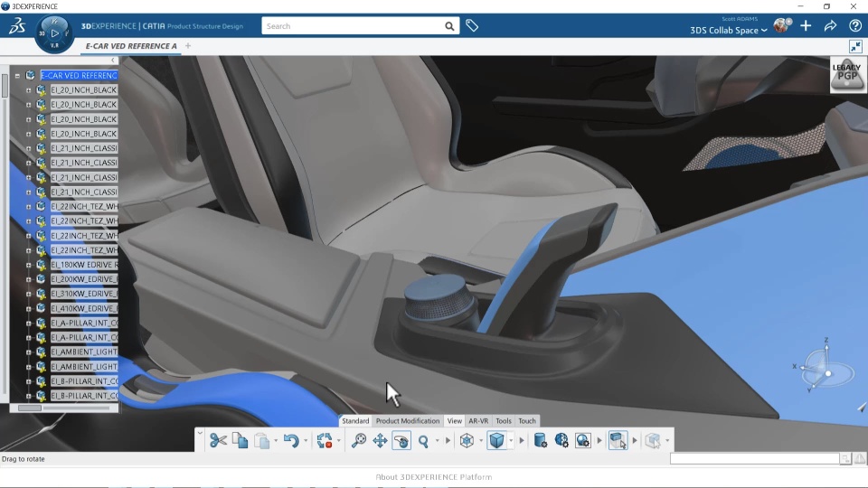Click the expand fullscreen arrows icon

click(x=856, y=46)
